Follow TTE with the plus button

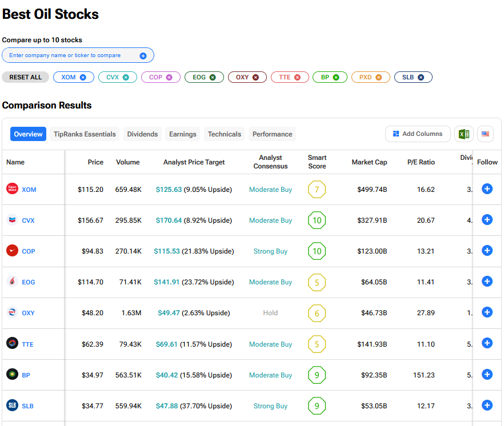(487, 343)
